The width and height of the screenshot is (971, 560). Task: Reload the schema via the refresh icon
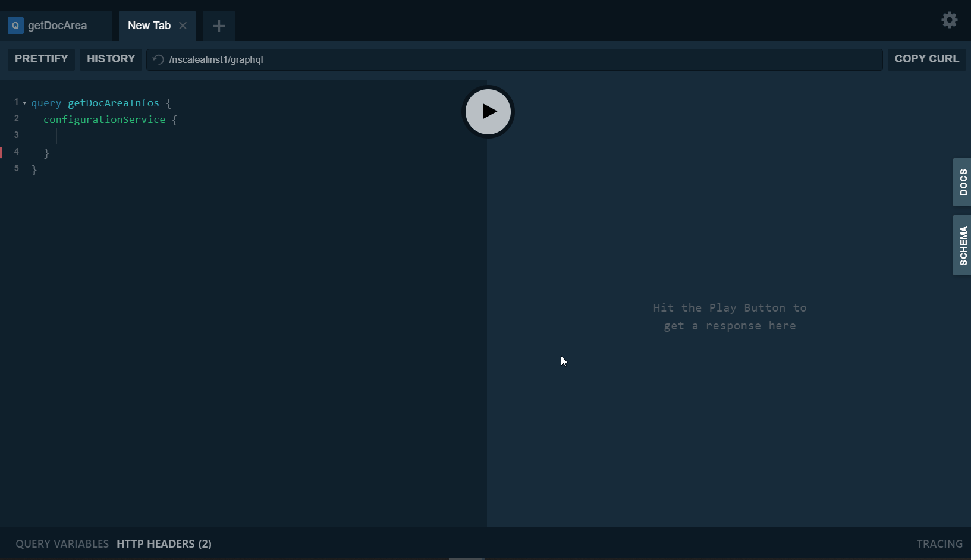158,59
